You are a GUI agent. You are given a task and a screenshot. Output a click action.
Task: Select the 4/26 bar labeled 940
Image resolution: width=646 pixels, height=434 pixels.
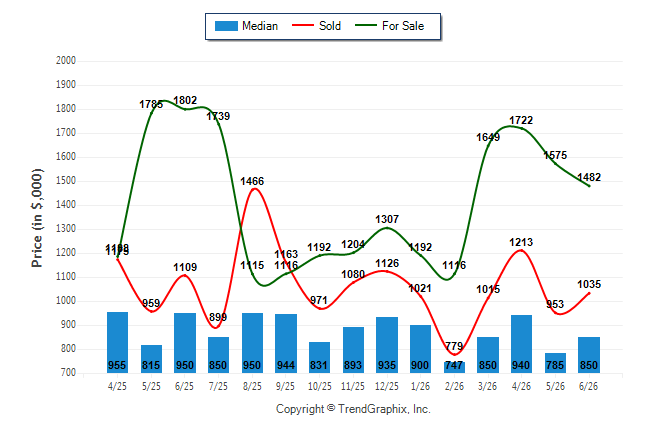521,344
